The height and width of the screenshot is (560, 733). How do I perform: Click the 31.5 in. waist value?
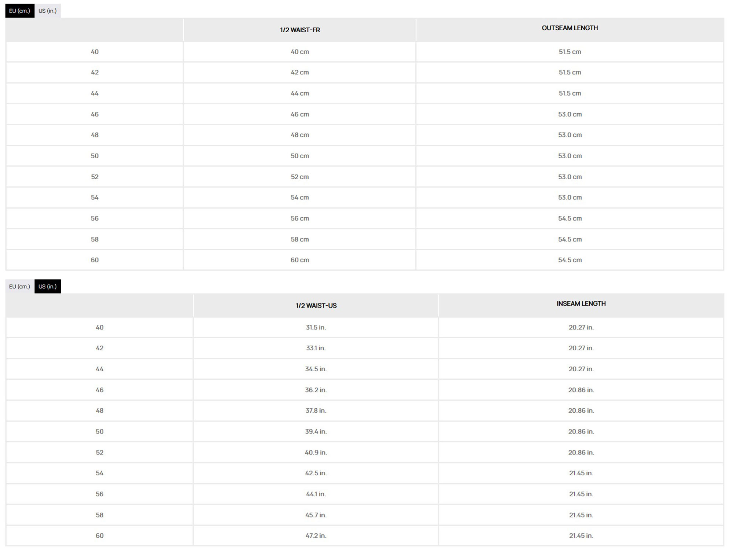pyautogui.click(x=316, y=327)
